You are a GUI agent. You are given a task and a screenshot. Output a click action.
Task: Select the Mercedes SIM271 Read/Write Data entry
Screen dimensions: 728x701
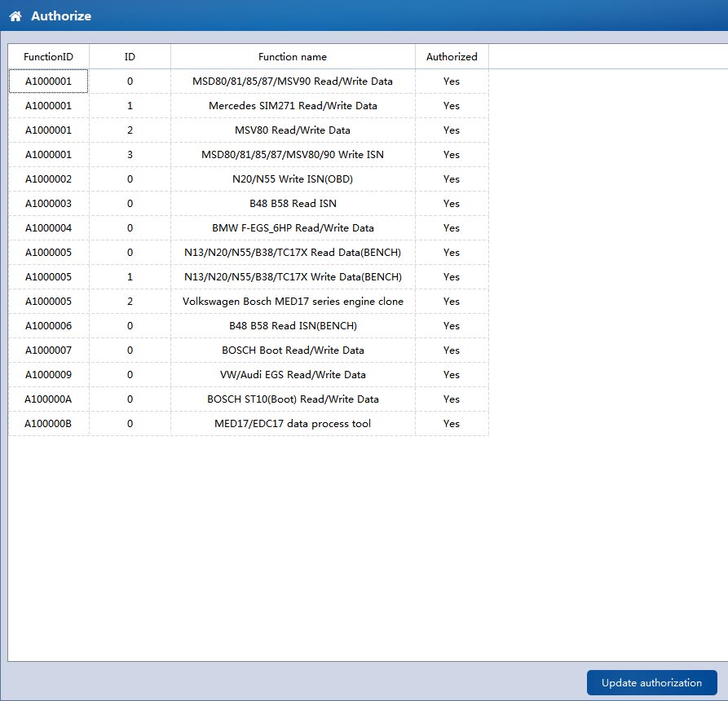pyautogui.click(x=293, y=106)
